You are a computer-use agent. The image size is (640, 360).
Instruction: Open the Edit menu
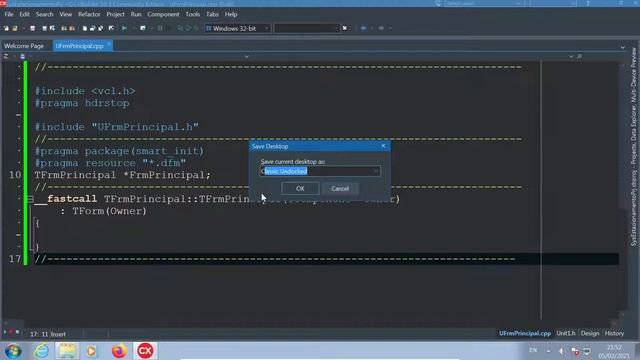click(x=24, y=14)
